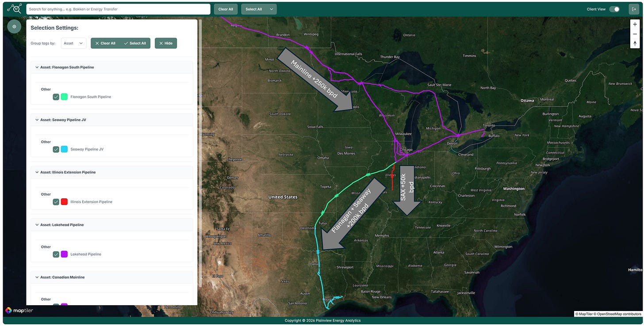Viewport: 644px width, 326px height.
Task: Open the settings gear button
Action: pos(14,27)
